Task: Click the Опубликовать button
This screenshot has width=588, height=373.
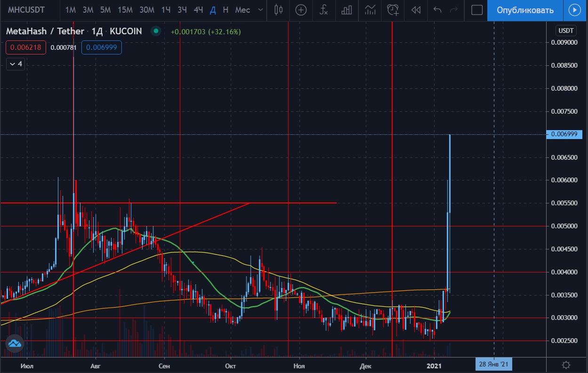Action: click(525, 10)
